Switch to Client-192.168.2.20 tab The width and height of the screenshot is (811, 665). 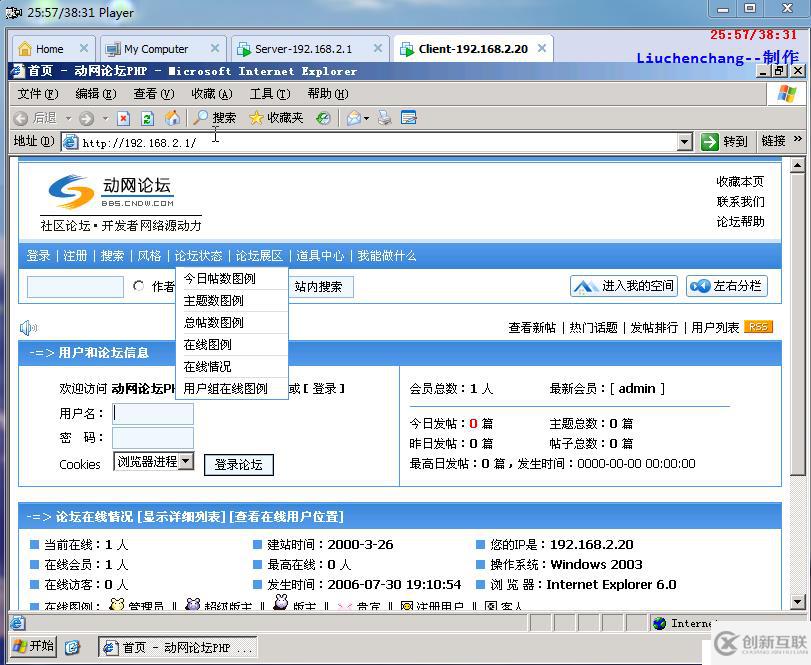(473, 49)
